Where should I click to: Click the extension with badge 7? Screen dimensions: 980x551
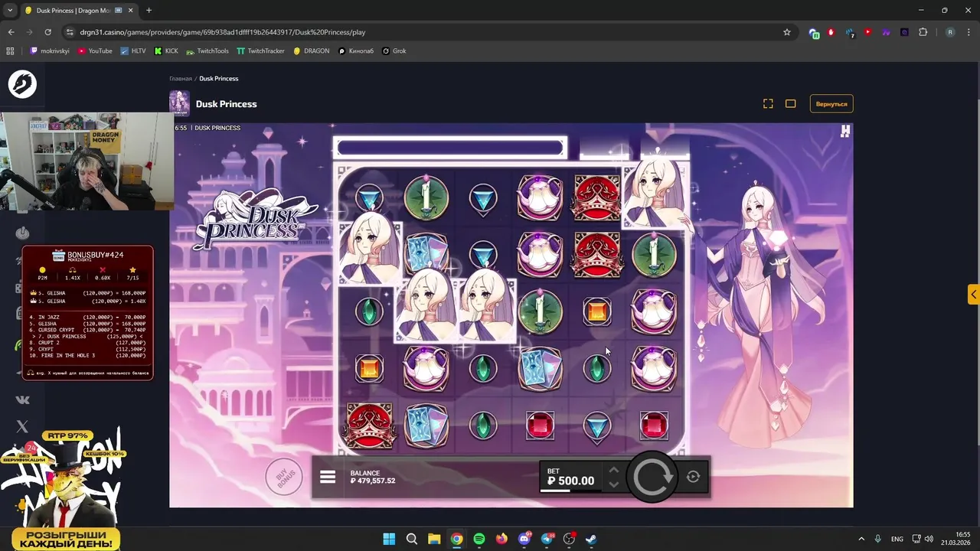pos(850,33)
